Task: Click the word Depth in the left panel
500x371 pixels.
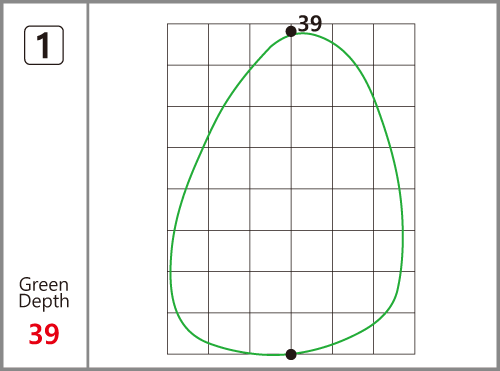Action: click(x=44, y=301)
